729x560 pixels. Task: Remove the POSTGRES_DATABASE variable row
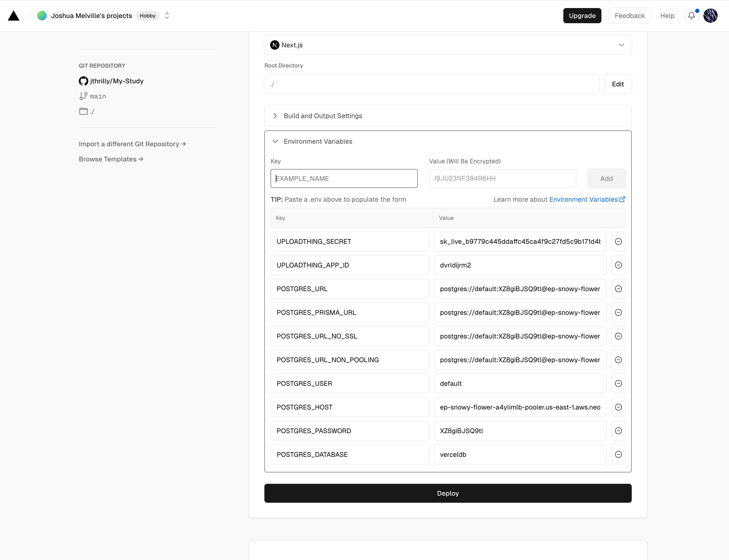pyautogui.click(x=618, y=454)
